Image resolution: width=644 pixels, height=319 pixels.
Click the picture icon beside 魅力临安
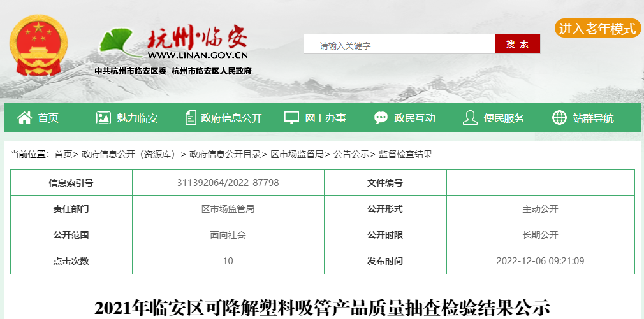pos(103,118)
